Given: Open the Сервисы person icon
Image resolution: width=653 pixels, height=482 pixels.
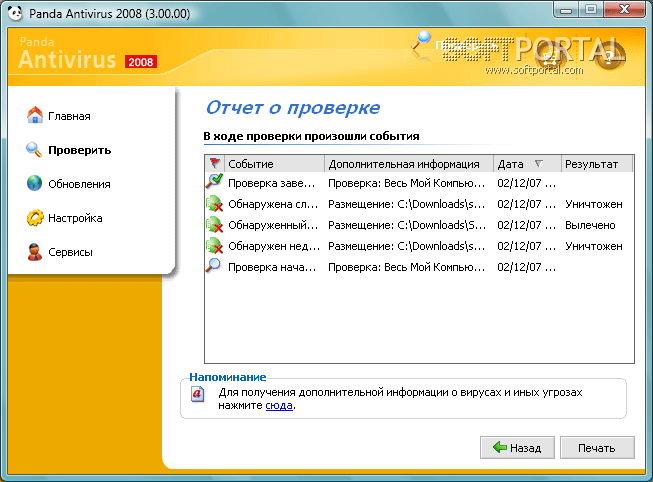Looking at the screenshot, I should pyautogui.click(x=35, y=252).
